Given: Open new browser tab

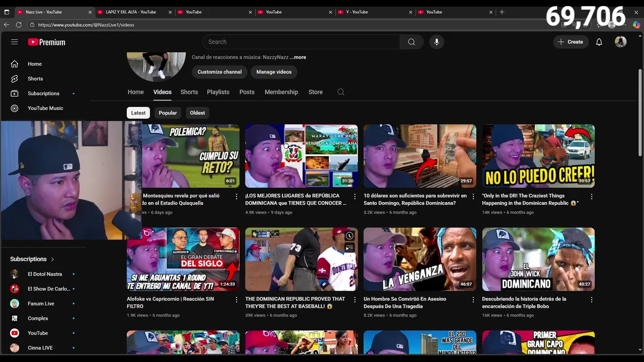Looking at the screenshot, I should point(502,12).
